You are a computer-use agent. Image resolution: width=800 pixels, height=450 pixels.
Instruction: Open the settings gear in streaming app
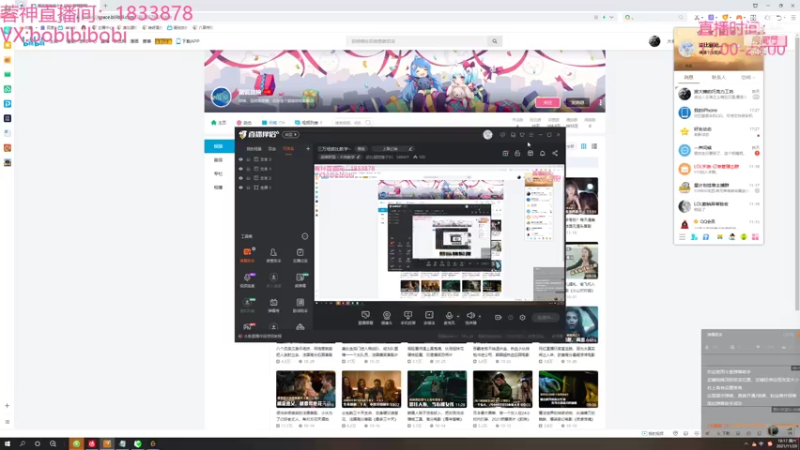coord(522,317)
